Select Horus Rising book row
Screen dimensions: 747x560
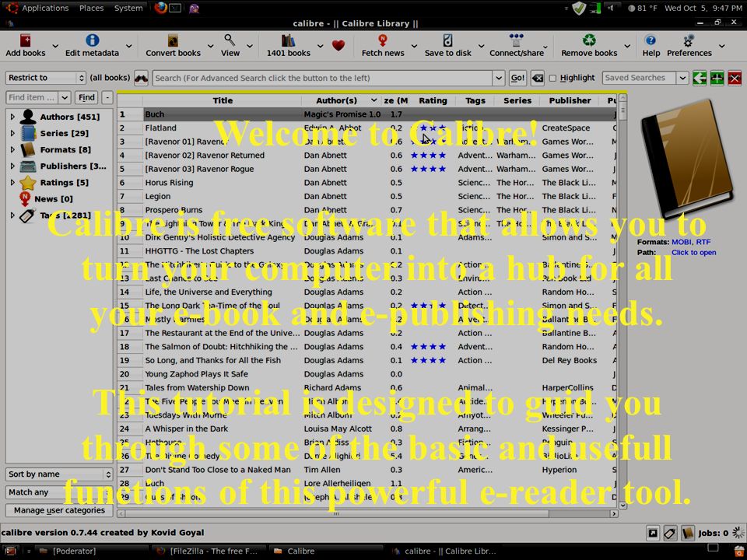(x=366, y=182)
